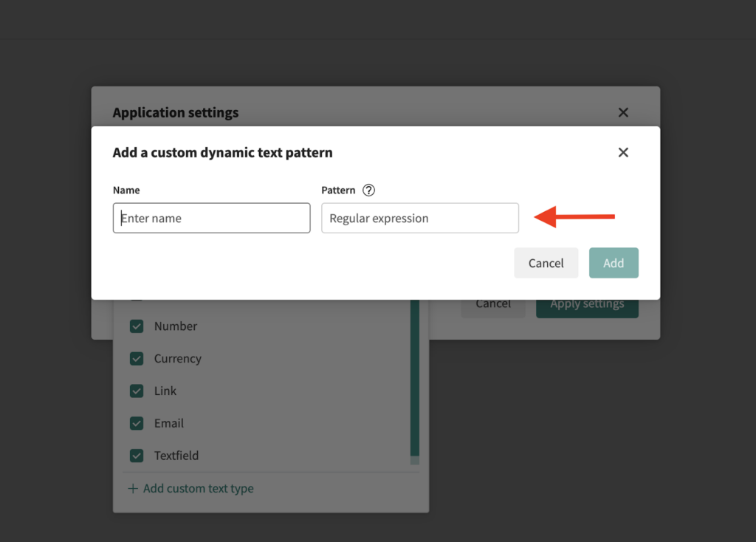The width and height of the screenshot is (756, 542).
Task: Uncheck the Number checkbox
Action: 137,326
